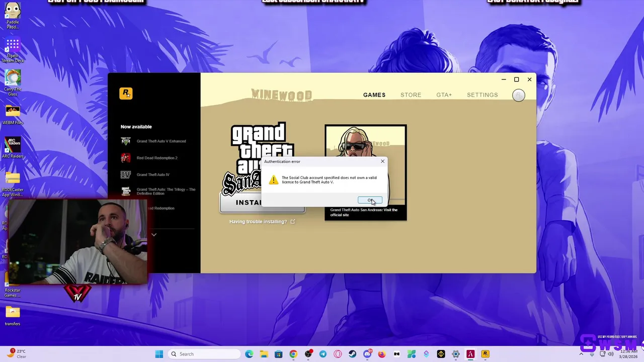The height and width of the screenshot is (362, 644).
Task: Open Firefox from the taskbar
Action: click(x=382, y=354)
